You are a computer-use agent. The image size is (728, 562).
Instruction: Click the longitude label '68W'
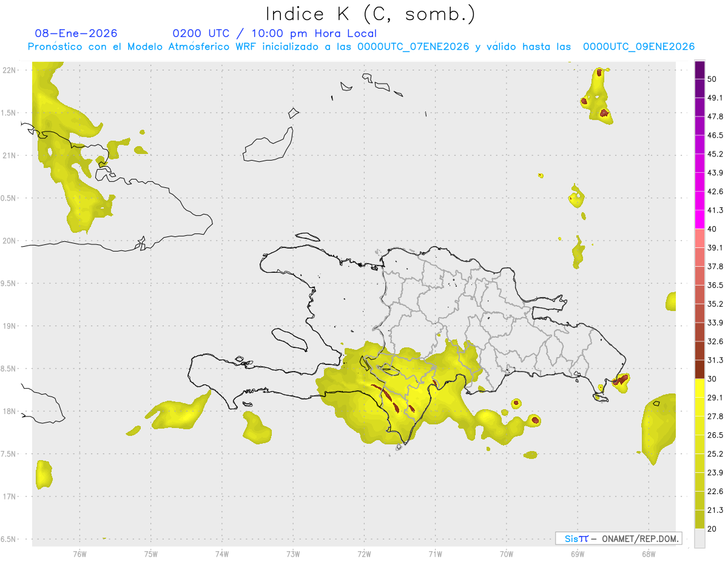(x=649, y=554)
